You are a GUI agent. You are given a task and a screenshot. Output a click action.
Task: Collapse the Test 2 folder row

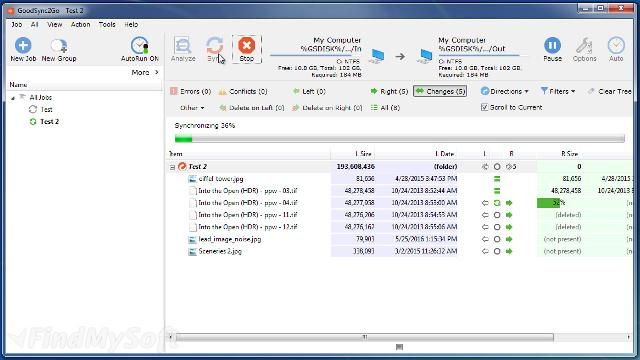coord(172,167)
